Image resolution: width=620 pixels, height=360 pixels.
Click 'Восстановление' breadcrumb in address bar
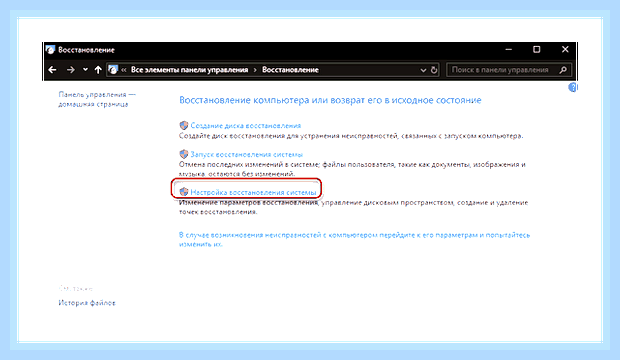coord(290,70)
